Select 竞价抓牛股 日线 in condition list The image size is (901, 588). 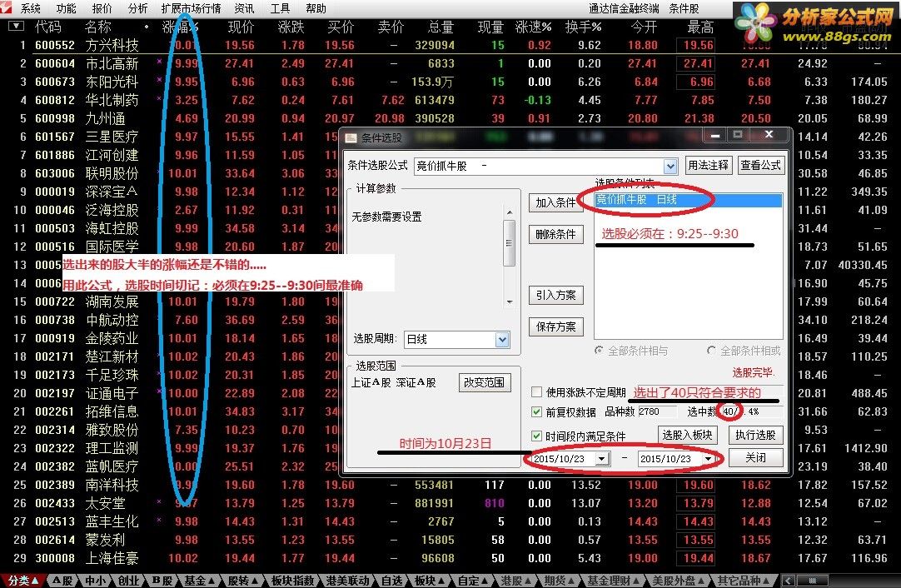[688, 199]
